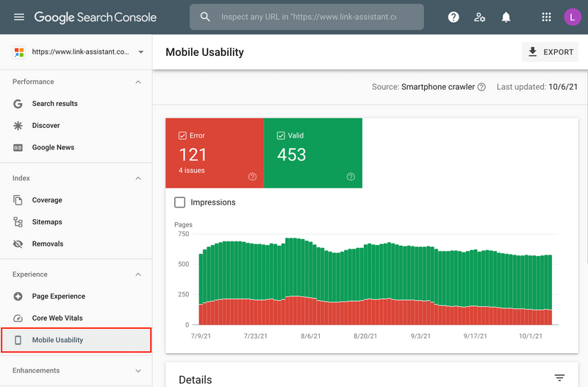
Task: Click the info icon on Valid card
Action: [x=351, y=177]
